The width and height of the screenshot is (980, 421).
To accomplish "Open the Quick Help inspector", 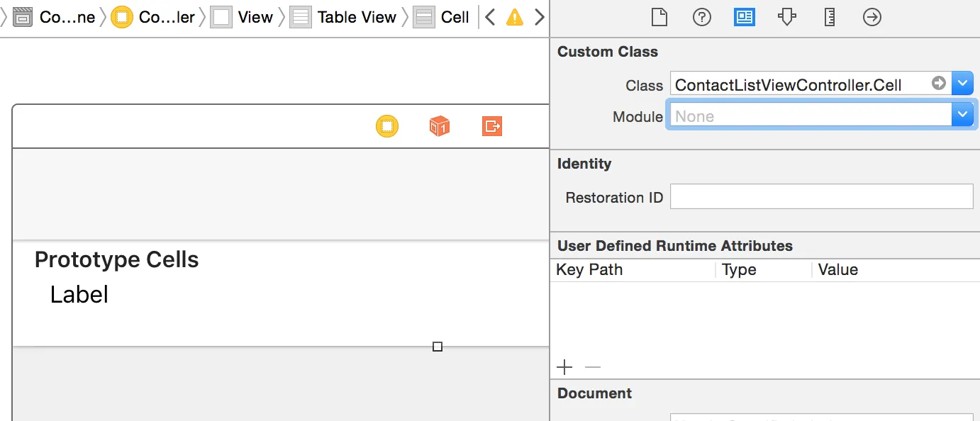I will click(x=702, y=17).
